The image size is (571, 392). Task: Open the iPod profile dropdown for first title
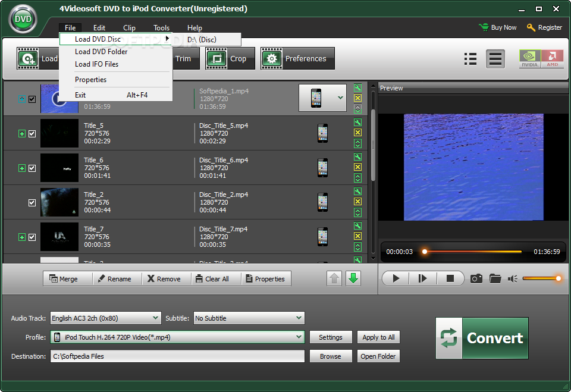[x=322, y=98]
